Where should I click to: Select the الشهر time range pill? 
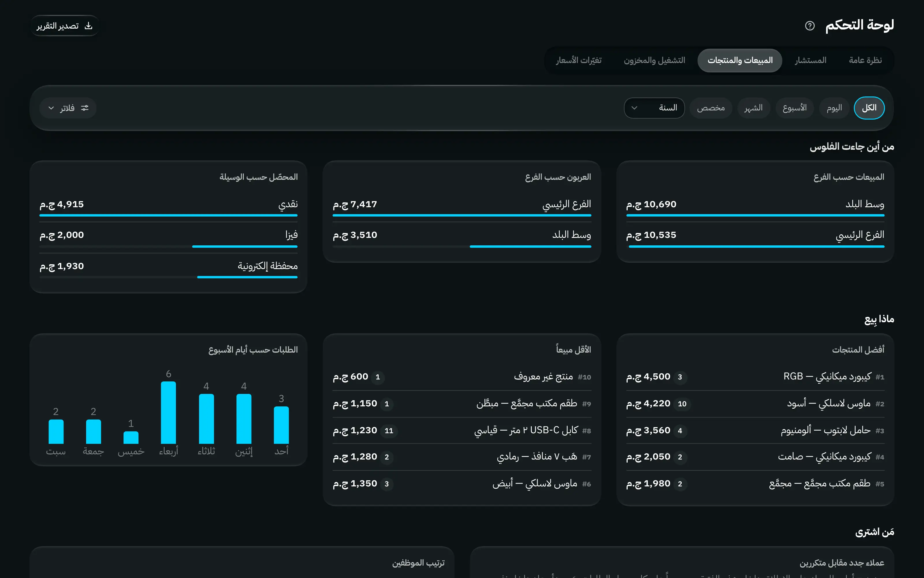tap(753, 108)
